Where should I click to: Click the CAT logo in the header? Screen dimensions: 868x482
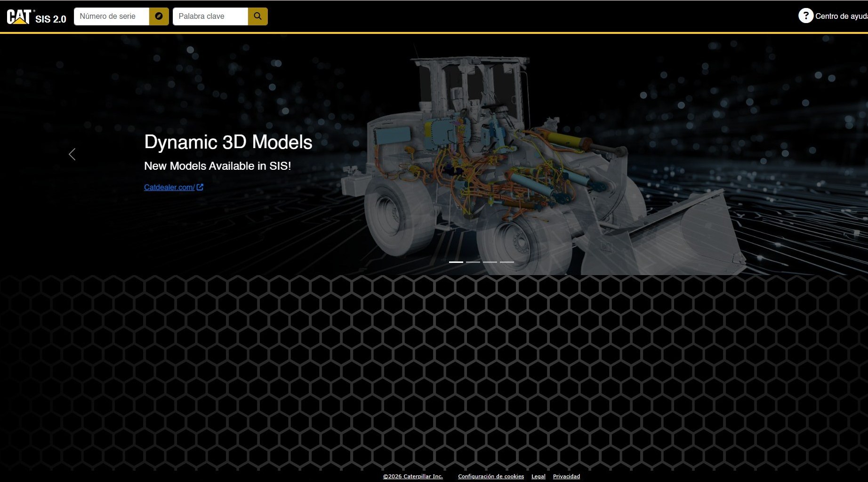pyautogui.click(x=19, y=17)
